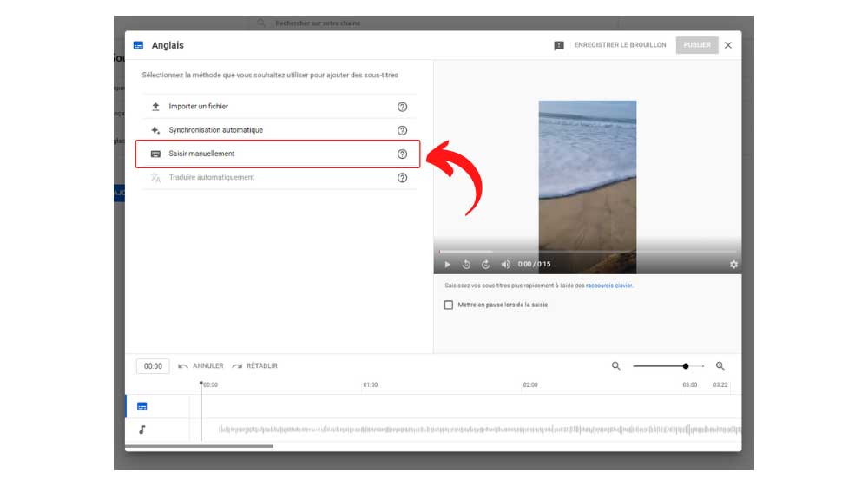Select the audio track music note icon
The image size is (868, 486).
click(142, 430)
